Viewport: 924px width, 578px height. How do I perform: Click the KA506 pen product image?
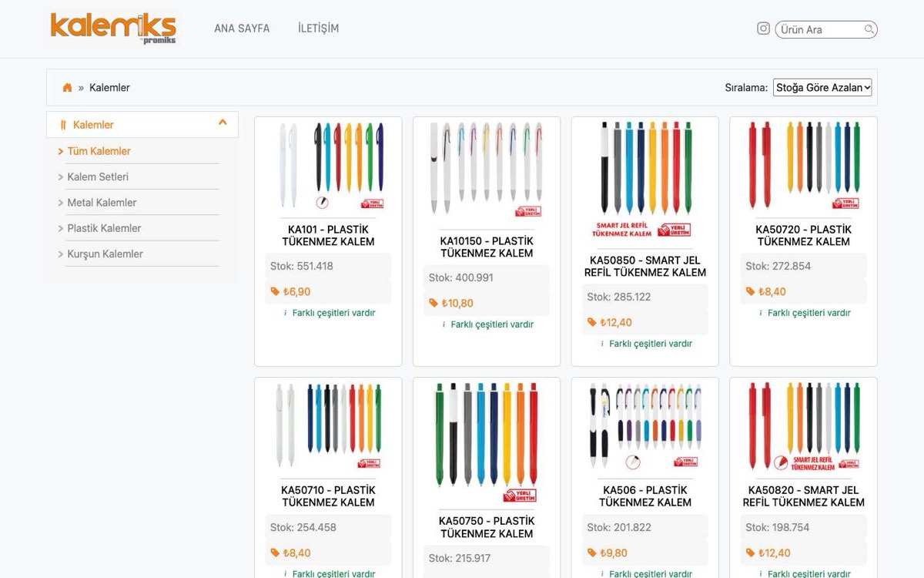click(x=645, y=426)
